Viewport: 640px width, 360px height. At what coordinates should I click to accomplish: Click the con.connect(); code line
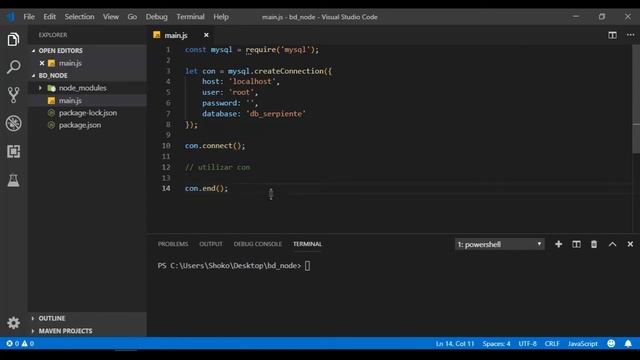[x=215, y=145]
